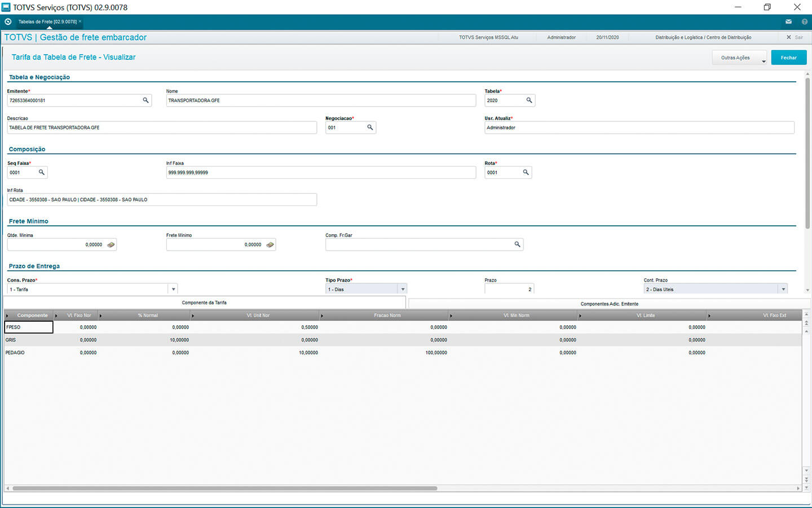Click the help question mark icon
The image size is (812, 508).
tap(804, 22)
